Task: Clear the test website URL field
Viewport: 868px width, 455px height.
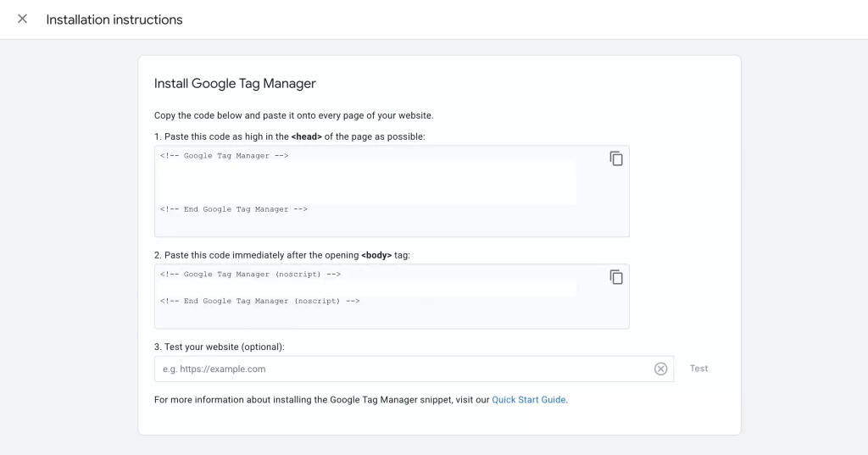Action: click(660, 369)
